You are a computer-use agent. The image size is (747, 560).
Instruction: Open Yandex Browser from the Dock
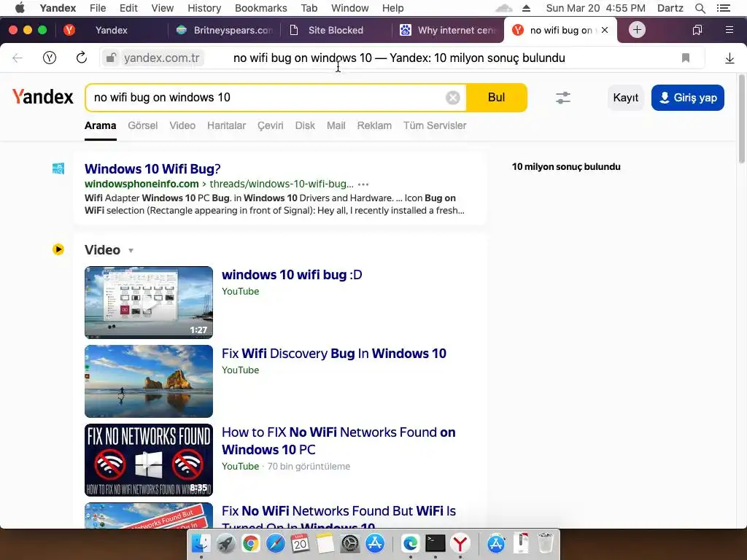point(460,543)
